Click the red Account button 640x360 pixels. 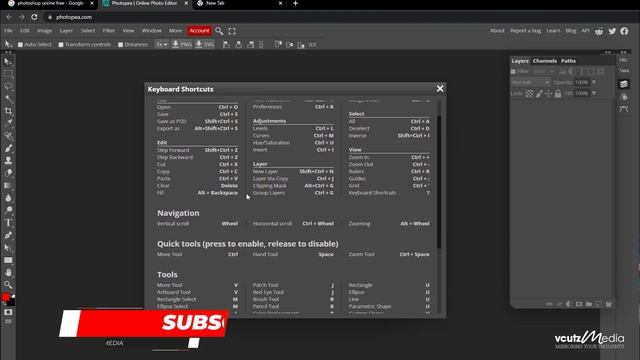click(199, 31)
